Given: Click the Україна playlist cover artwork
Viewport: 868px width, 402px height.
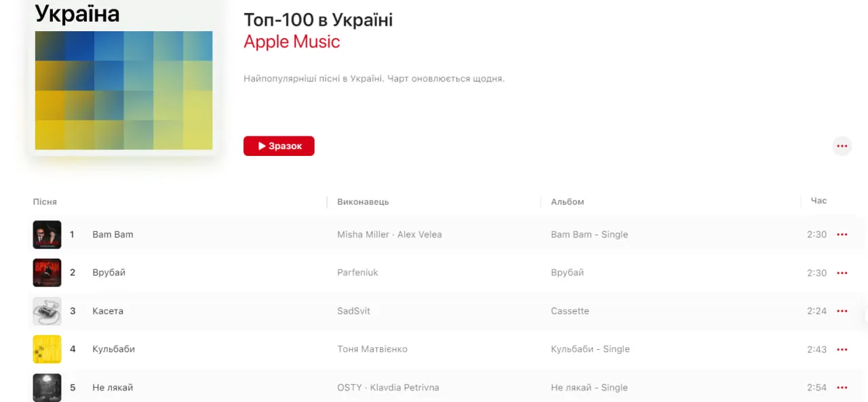Looking at the screenshot, I should click(x=123, y=91).
